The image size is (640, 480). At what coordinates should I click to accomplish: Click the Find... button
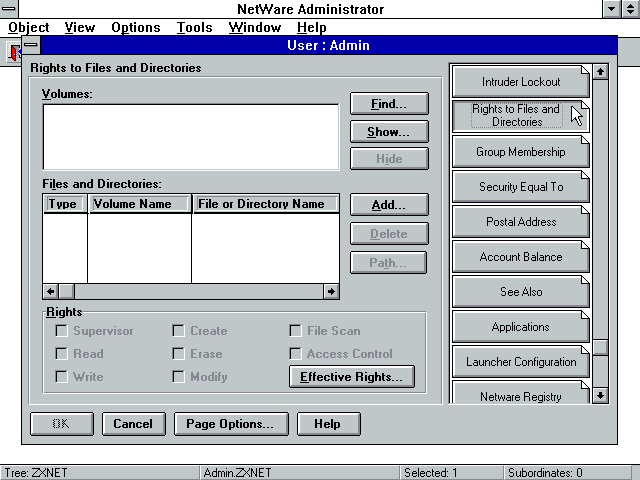point(389,104)
